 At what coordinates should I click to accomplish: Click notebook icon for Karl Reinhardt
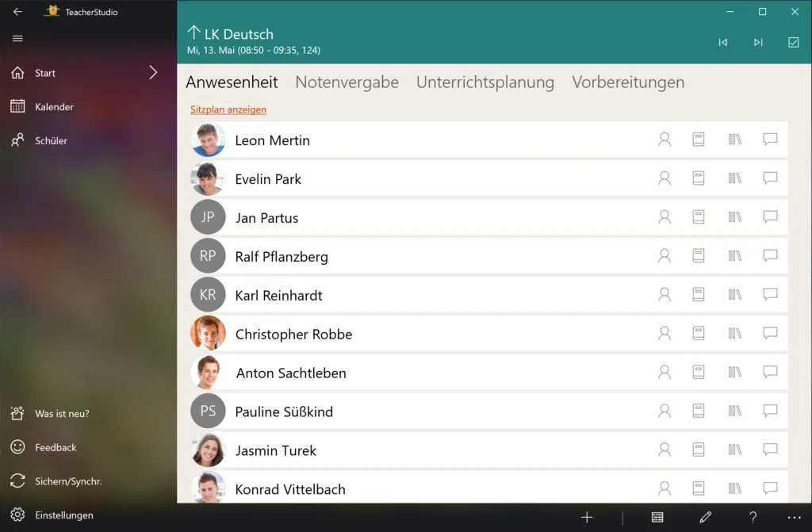coord(699,294)
